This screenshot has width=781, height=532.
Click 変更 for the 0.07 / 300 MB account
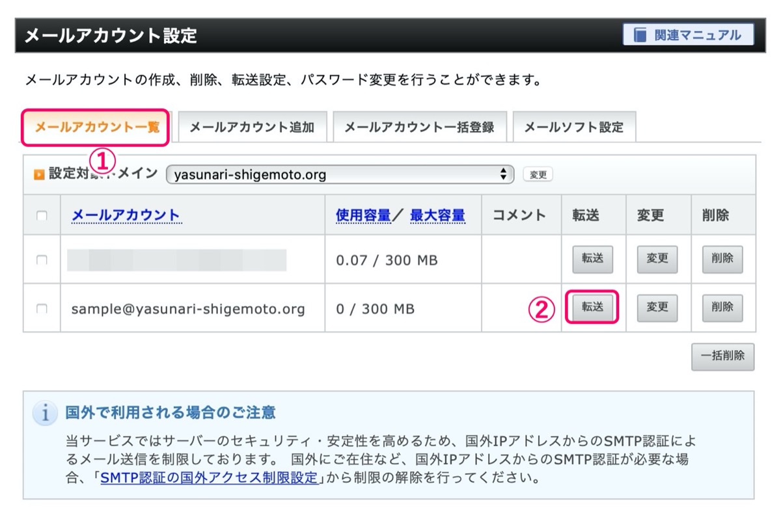pyautogui.click(x=657, y=259)
